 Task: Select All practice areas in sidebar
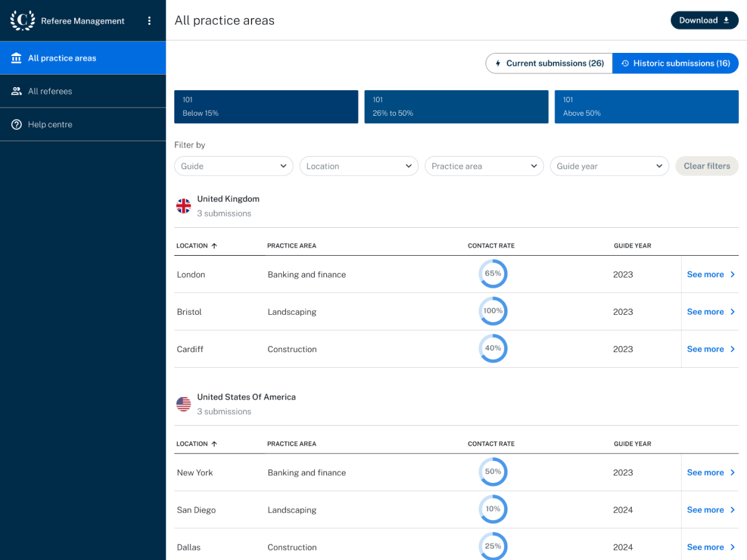(62, 58)
